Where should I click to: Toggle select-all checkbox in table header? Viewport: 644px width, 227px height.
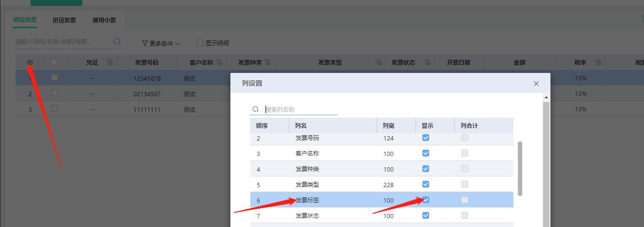click(x=54, y=62)
